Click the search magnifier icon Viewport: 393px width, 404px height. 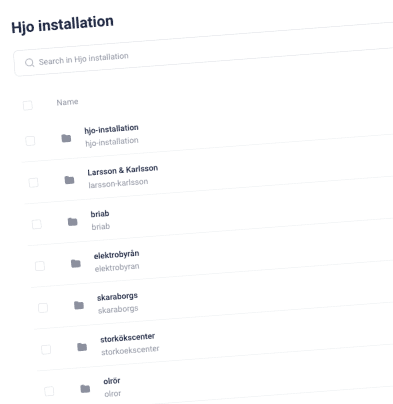[x=30, y=63]
